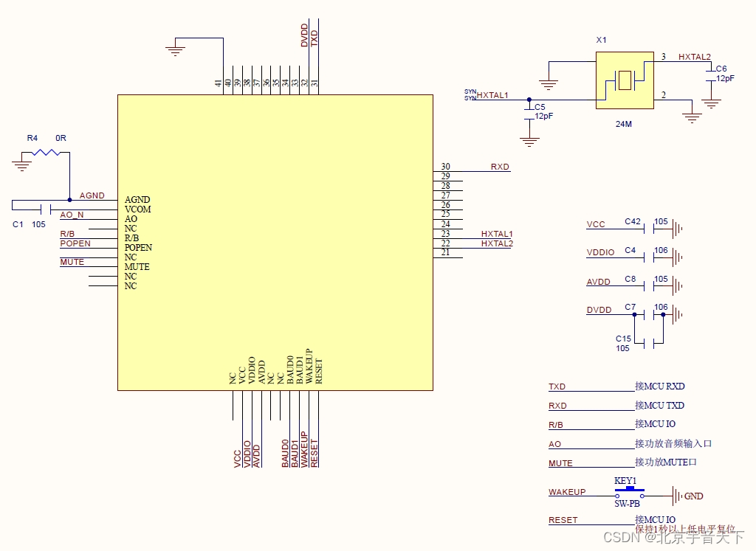
Task: Select the 0R value of resistor R4
Action: pos(61,138)
